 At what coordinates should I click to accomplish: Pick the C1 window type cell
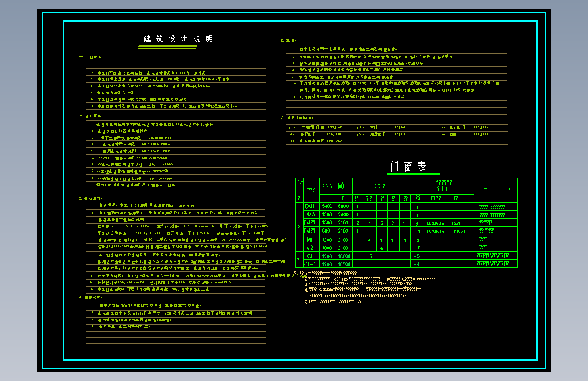tap(310, 256)
